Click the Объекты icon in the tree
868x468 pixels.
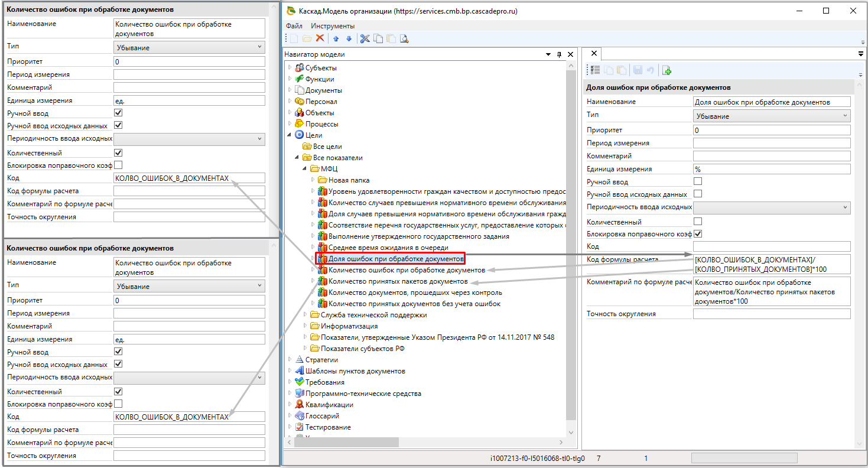coord(300,113)
